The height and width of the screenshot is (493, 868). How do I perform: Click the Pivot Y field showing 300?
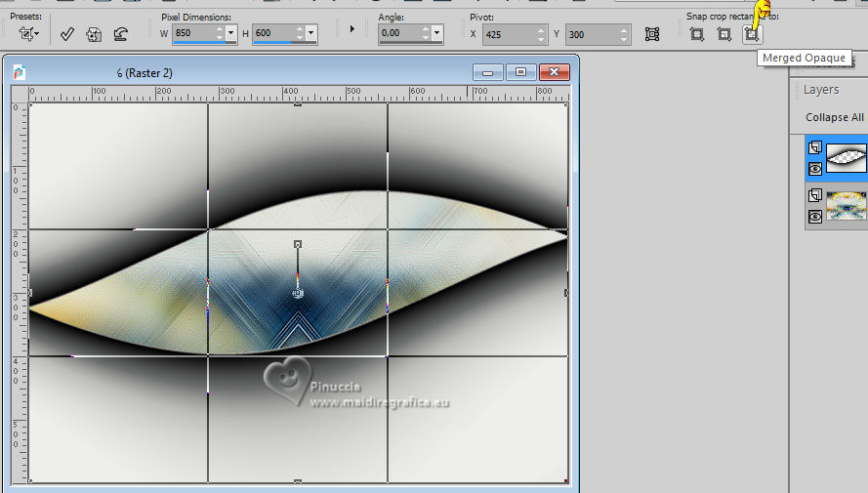[x=592, y=34]
